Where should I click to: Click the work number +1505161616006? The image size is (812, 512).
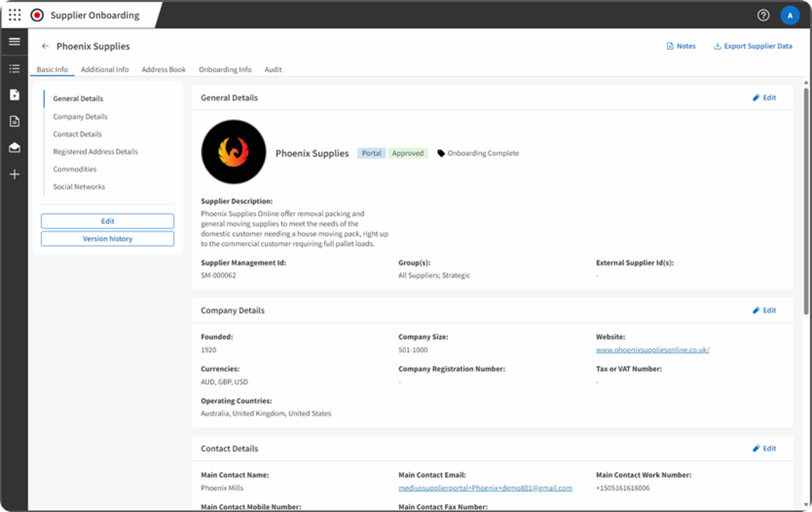click(x=623, y=489)
